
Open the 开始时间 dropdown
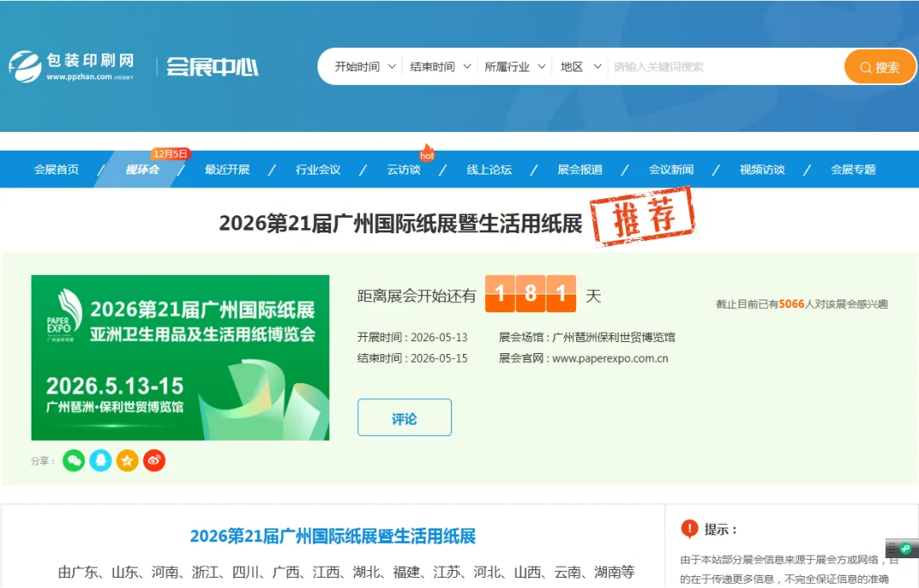(364, 67)
